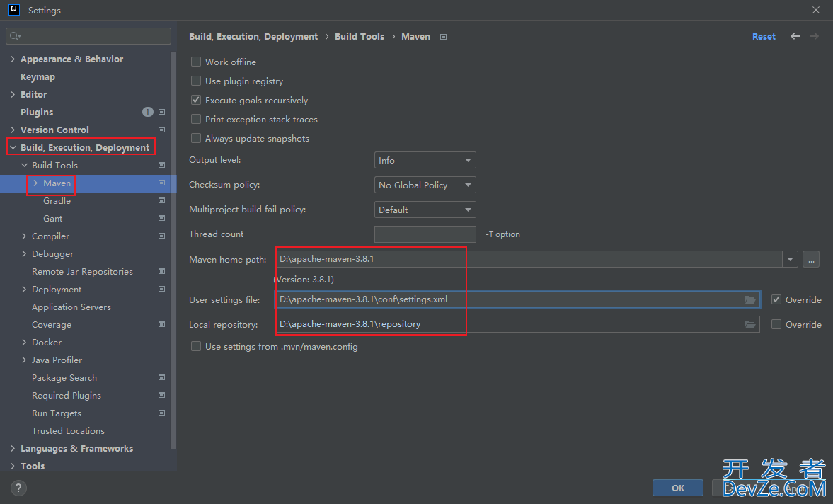
Task: Open help with the question mark icon
Action: (18, 488)
